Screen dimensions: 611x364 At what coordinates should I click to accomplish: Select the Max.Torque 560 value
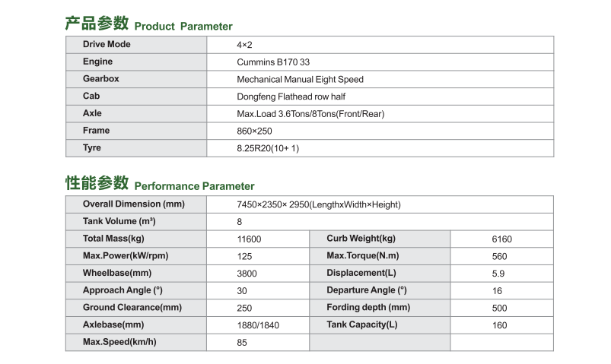[x=499, y=256]
